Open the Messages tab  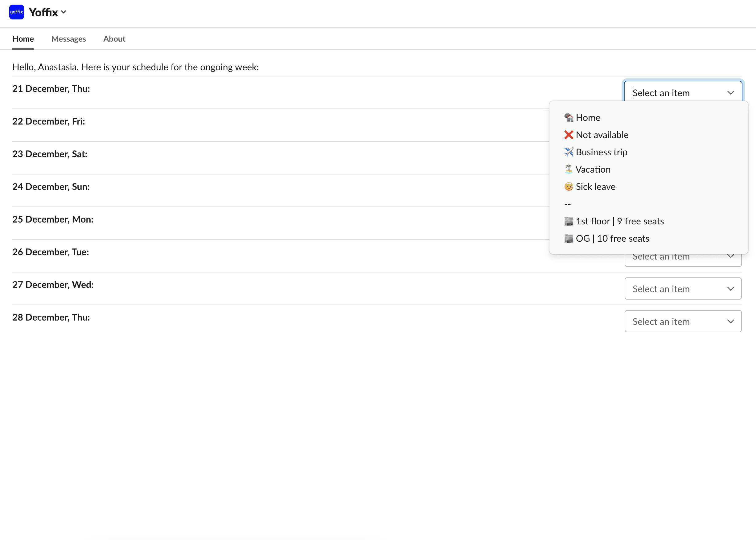(68, 39)
